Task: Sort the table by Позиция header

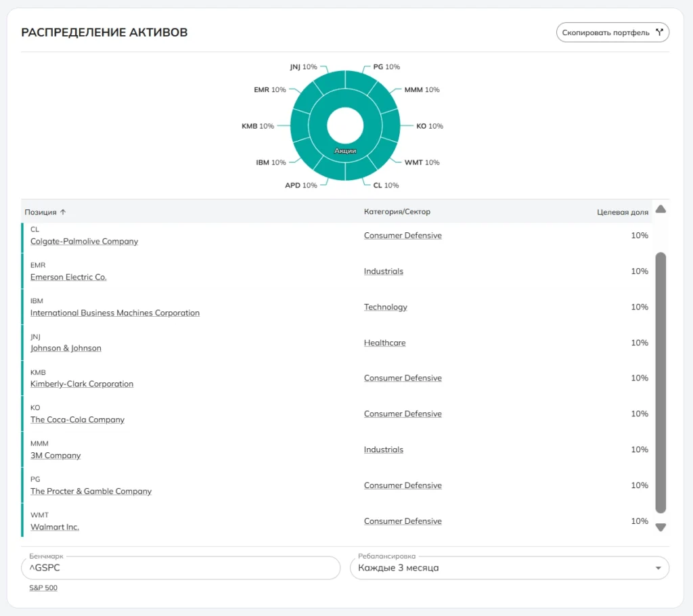Action: (x=41, y=213)
